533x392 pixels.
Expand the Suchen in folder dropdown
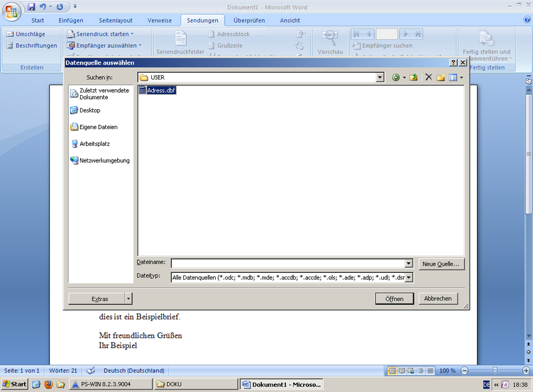coord(380,77)
